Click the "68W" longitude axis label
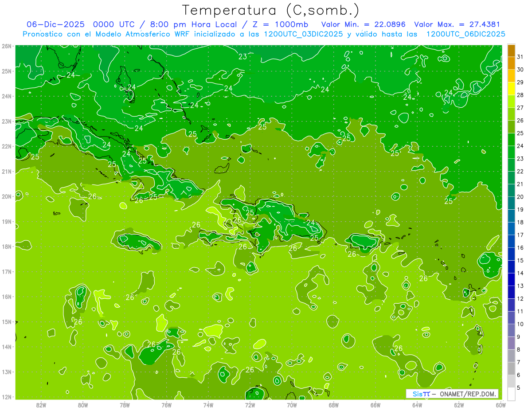 click(333, 404)
